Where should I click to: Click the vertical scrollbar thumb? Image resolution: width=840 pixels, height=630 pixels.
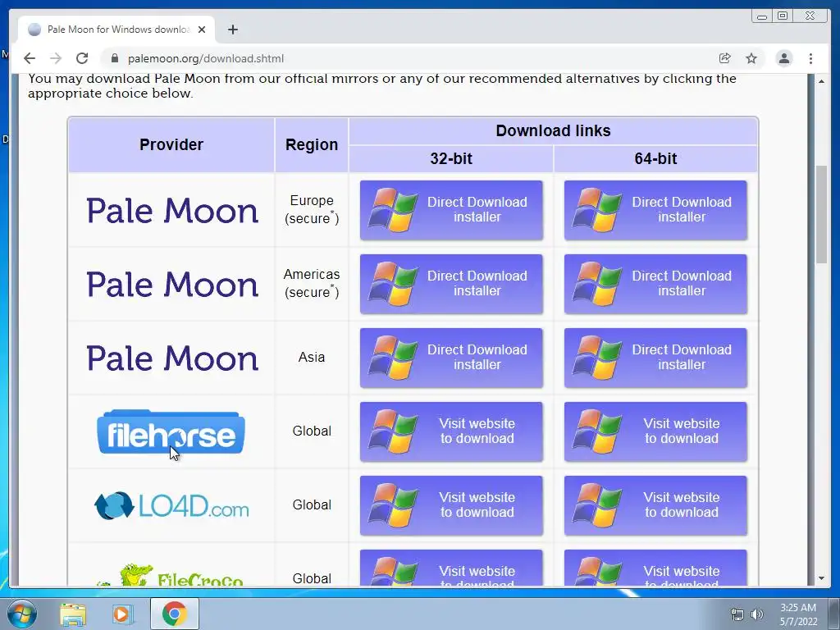[x=821, y=214]
